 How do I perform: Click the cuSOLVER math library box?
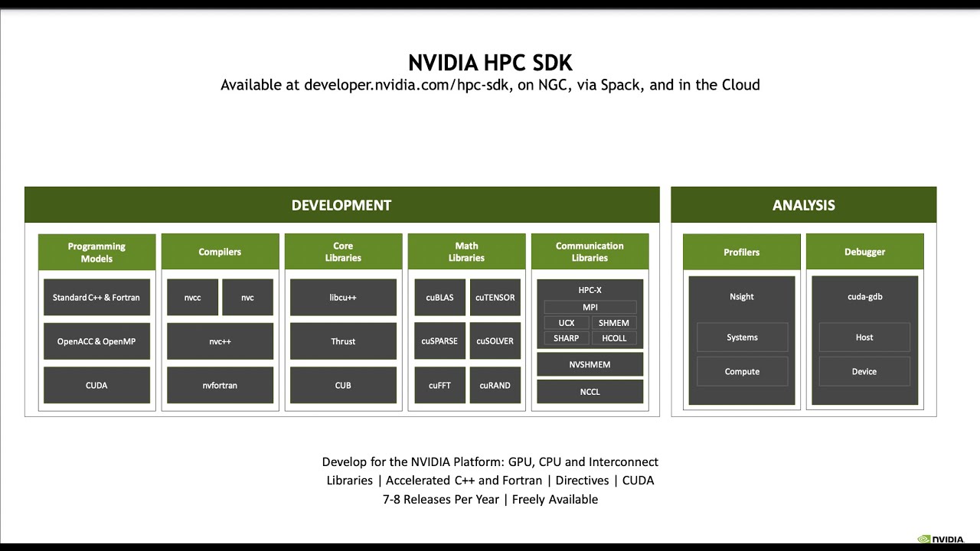point(495,341)
